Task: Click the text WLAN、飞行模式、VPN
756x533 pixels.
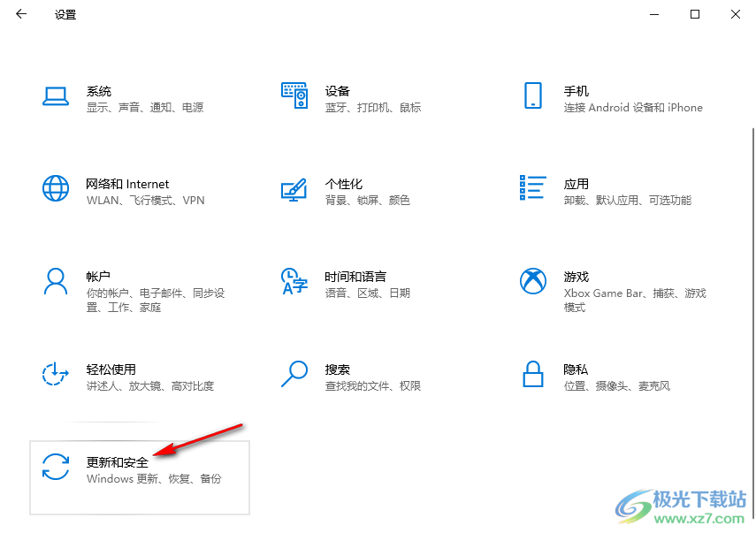Action: click(146, 201)
